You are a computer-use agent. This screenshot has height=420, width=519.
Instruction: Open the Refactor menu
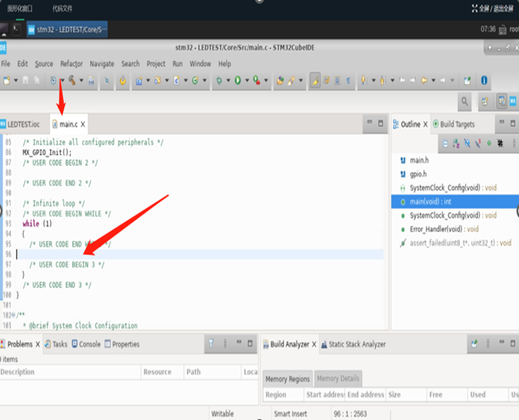[71, 64]
